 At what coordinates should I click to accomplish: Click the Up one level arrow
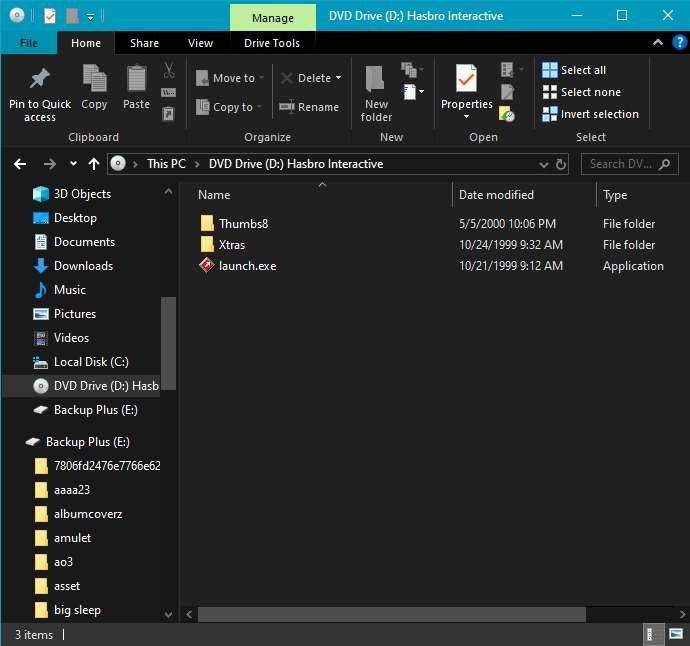pyautogui.click(x=94, y=164)
